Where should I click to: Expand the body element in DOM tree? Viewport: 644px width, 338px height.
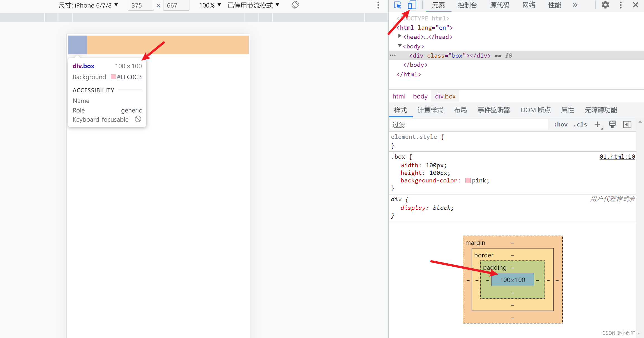[x=400, y=46]
